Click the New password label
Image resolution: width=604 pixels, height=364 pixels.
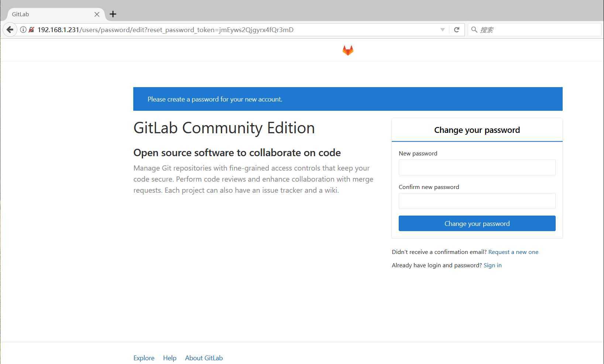[x=418, y=153]
